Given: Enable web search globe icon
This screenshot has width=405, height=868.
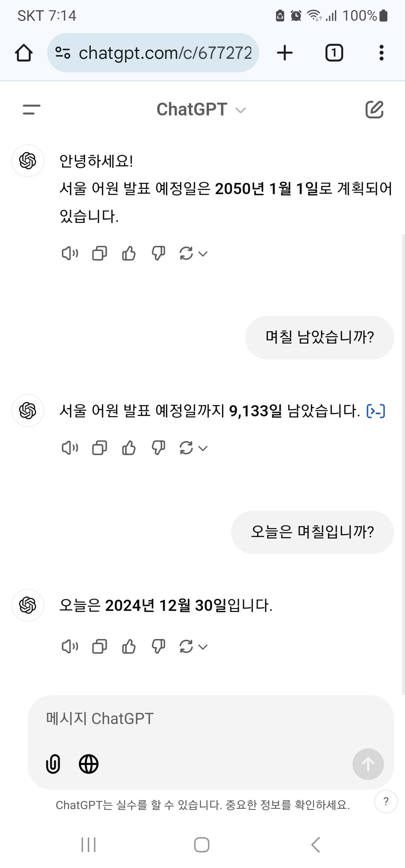Looking at the screenshot, I should tap(89, 764).
